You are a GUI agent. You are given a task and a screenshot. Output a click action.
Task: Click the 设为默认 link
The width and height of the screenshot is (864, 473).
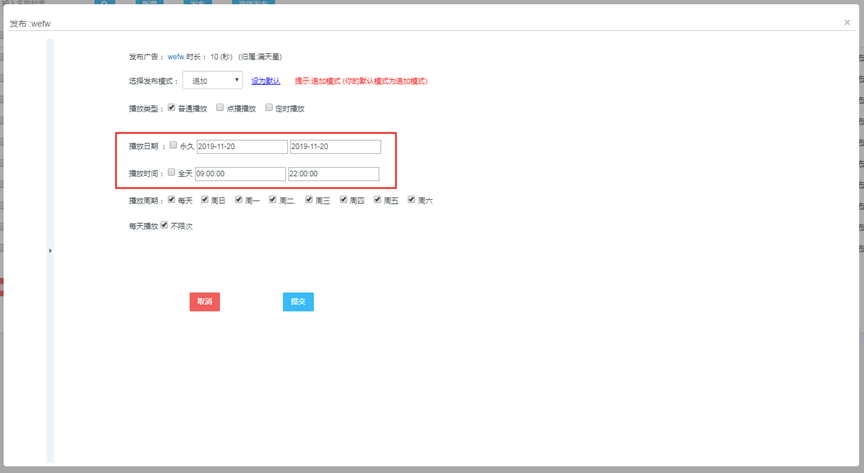265,81
